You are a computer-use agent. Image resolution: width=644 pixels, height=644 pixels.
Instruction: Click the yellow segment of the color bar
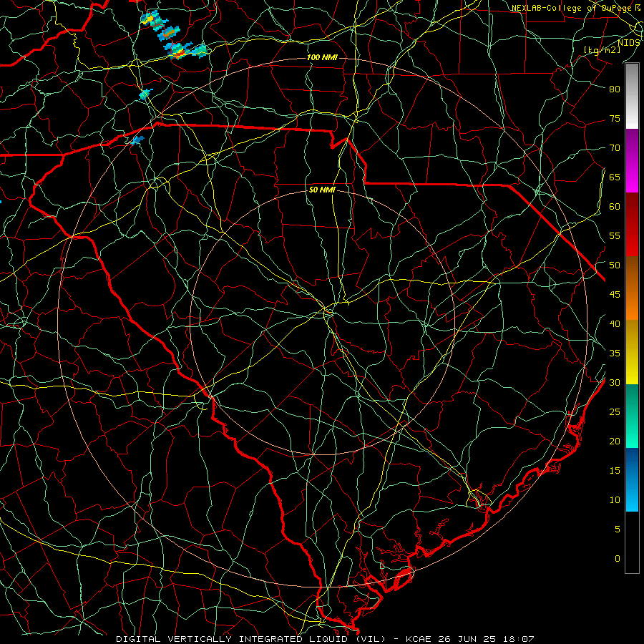(632, 352)
